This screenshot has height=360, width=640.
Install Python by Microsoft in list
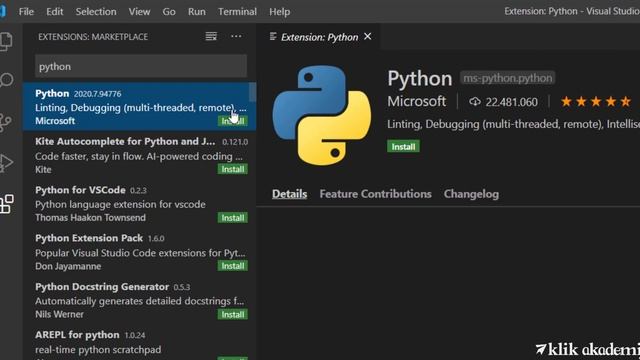point(233,121)
